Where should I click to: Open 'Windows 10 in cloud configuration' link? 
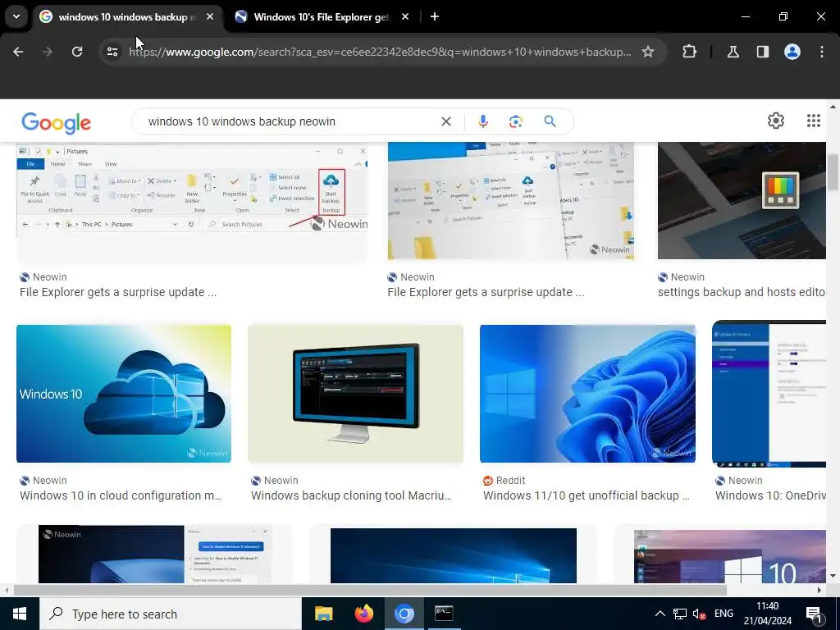(121, 495)
